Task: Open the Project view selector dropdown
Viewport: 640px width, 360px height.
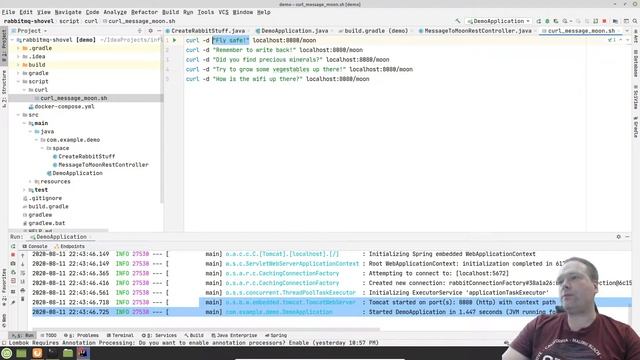Action: point(29,31)
